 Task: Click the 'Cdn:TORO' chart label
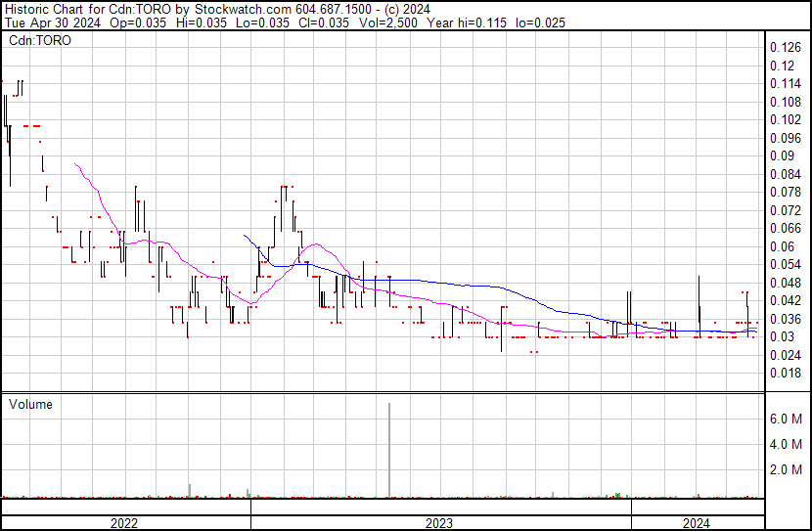coord(40,40)
